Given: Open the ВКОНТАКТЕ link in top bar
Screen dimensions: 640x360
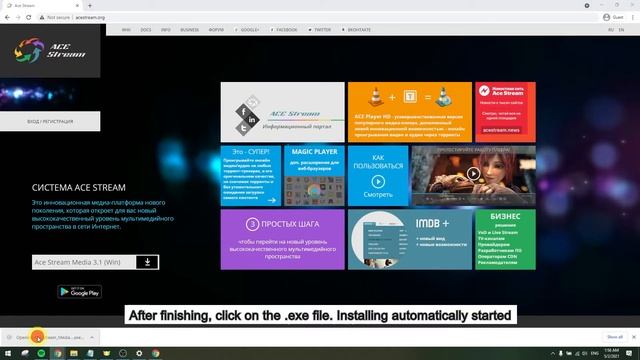Looking at the screenshot, I should (x=357, y=30).
